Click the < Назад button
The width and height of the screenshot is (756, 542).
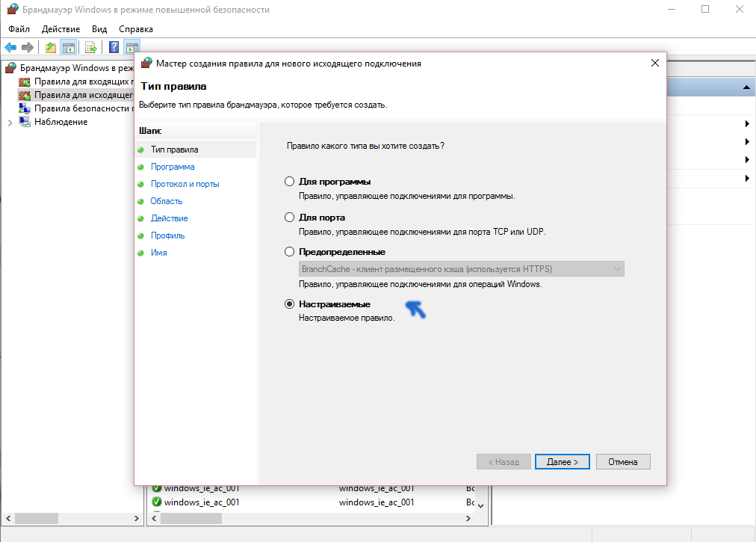(x=504, y=461)
